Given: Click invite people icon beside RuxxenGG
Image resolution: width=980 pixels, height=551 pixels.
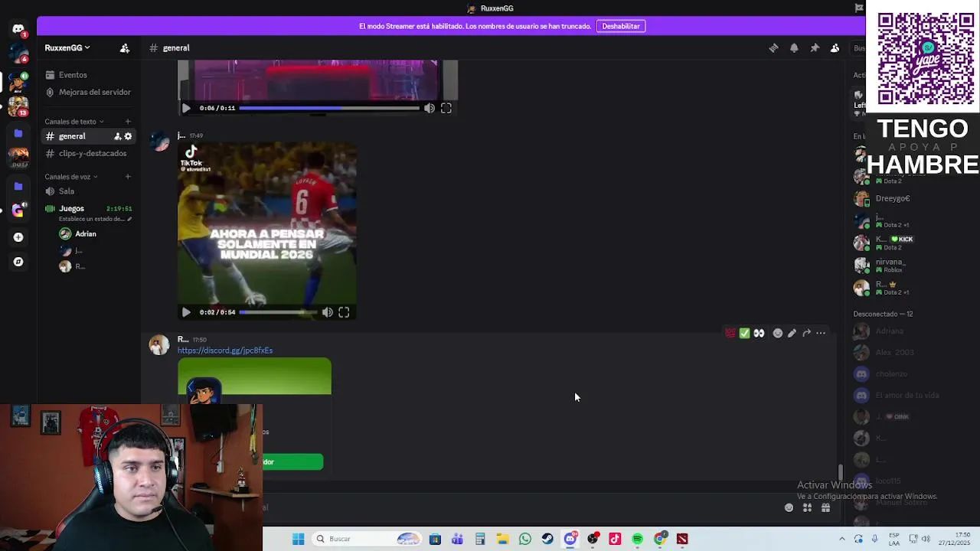Looking at the screenshot, I should 125,47.
